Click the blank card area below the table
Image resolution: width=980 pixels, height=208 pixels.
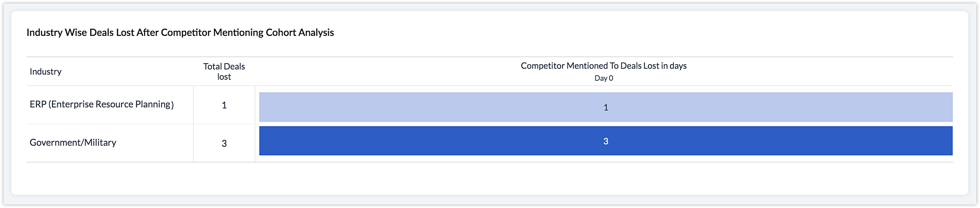pos(490,178)
